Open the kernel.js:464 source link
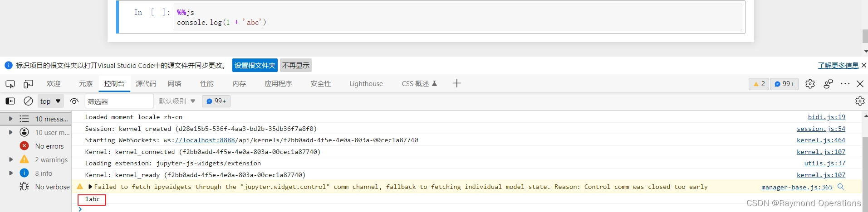Screen dimensions: 868x212 point(820,140)
